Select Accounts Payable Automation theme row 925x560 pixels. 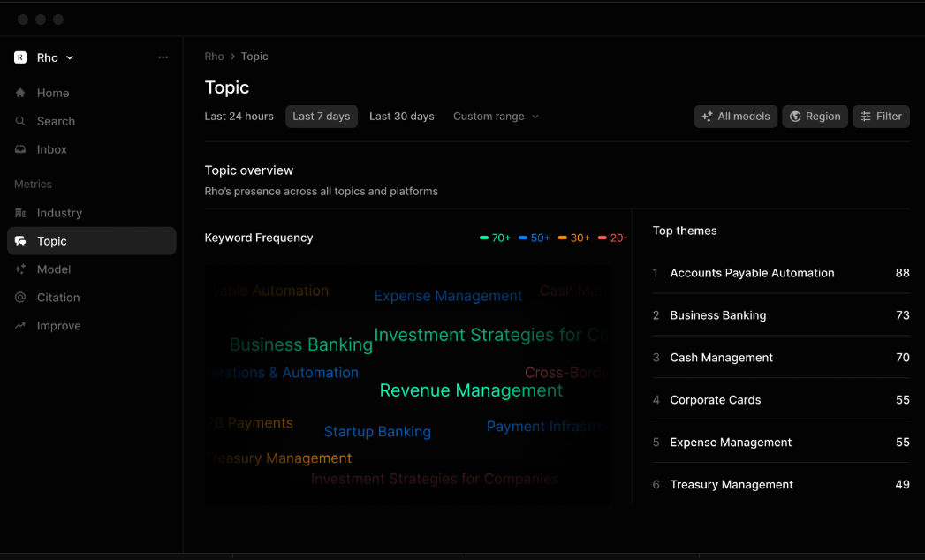pyautogui.click(x=781, y=273)
